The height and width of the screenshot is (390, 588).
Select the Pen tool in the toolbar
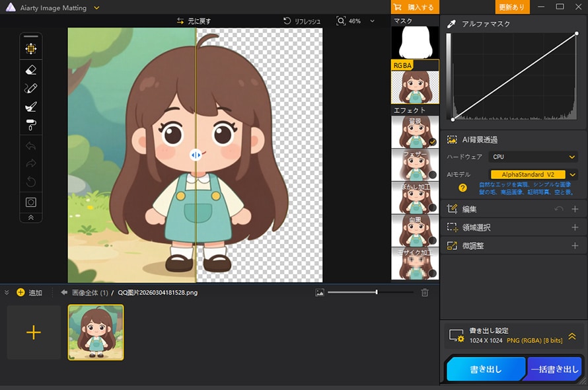click(x=30, y=87)
